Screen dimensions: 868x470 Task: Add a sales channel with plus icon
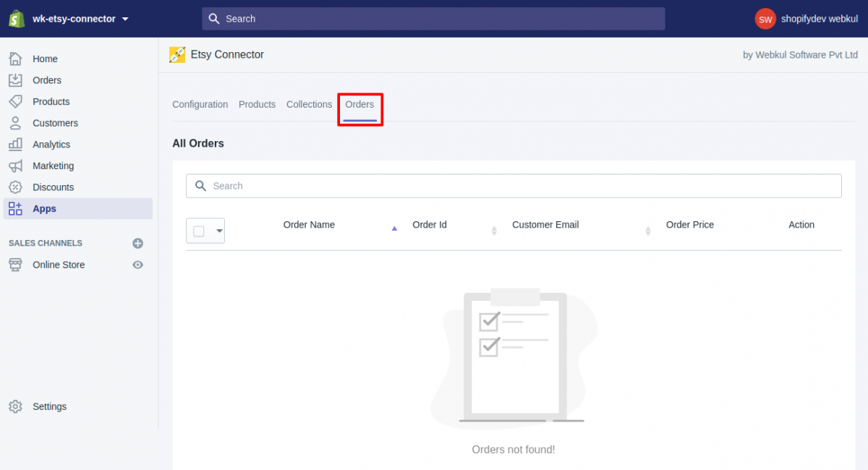point(137,243)
